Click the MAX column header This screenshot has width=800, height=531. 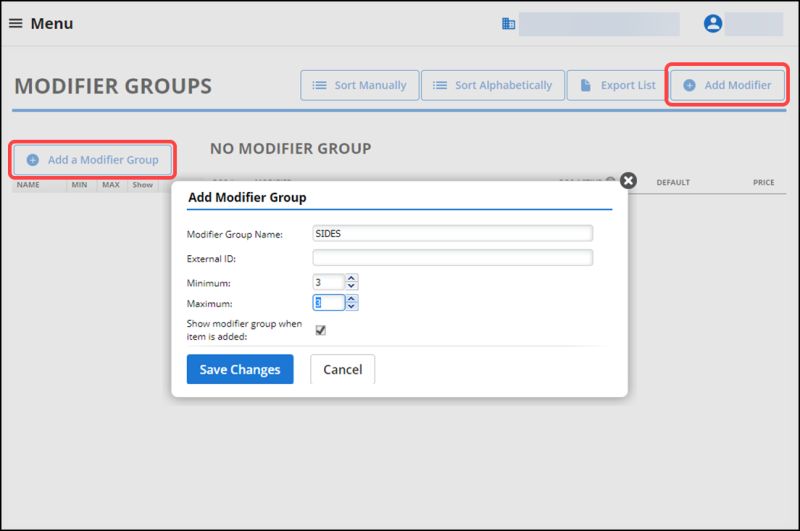pyautogui.click(x=111, y=185)
